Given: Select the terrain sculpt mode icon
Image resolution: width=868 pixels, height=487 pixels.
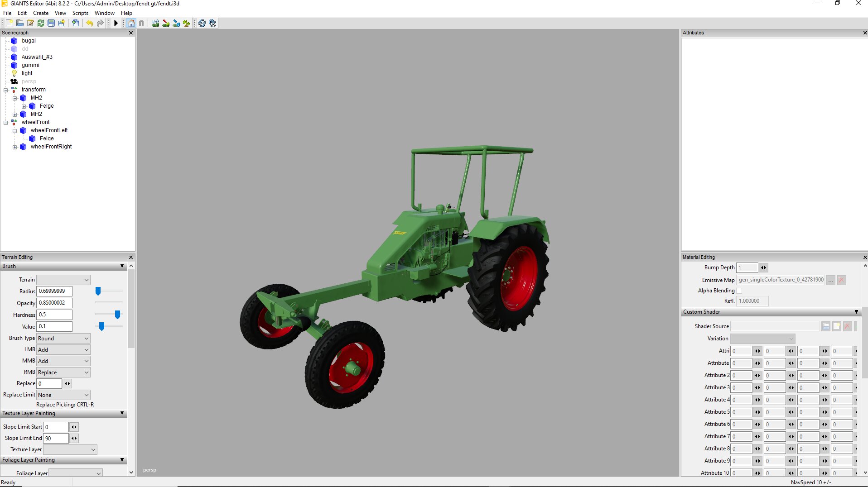Looking at the screenshot, I should point(155,23).
